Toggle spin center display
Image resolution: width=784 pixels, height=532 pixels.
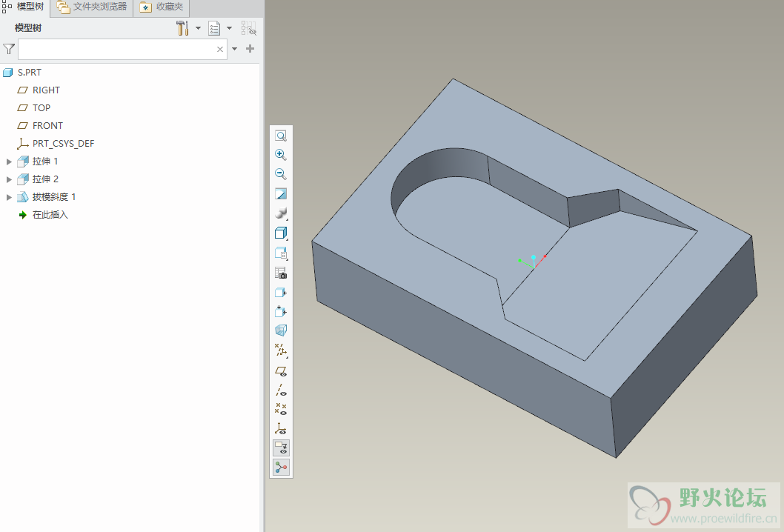[x=281, y=468]
